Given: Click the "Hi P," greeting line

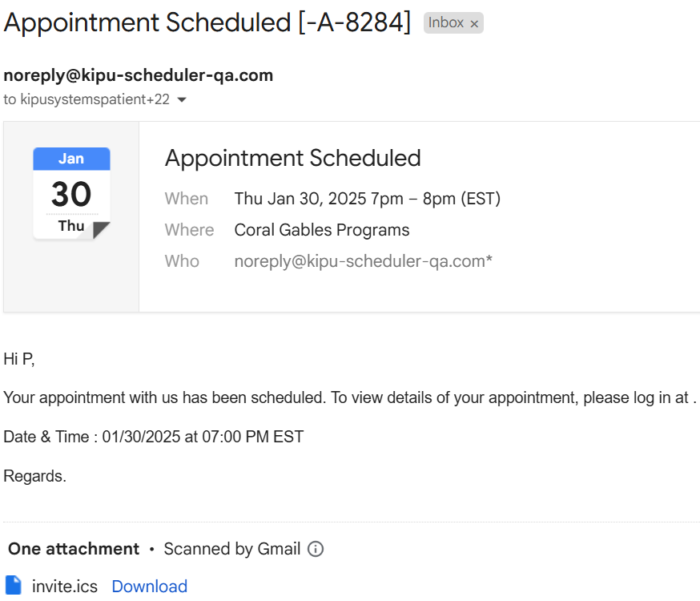Looking at the screenshot, I should coord(19,359).
